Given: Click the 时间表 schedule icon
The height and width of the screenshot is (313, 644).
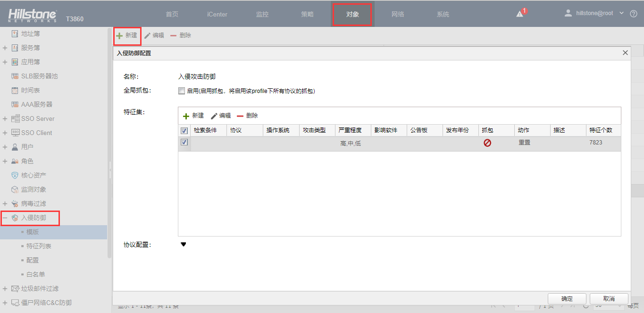Looking at the screenshot, I should (15, 90).
